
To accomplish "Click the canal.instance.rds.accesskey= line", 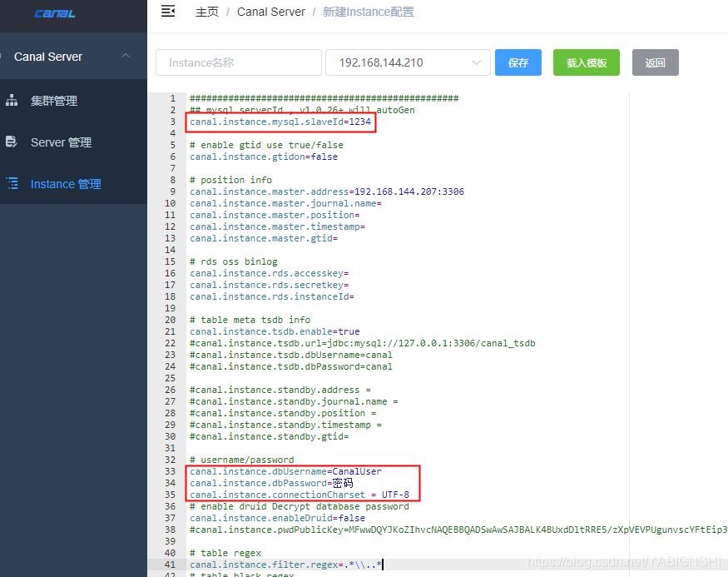I will point(269,273).
